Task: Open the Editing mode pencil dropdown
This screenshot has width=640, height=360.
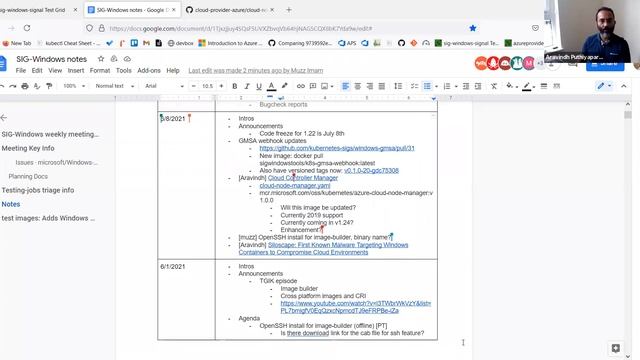Action: (x=604, y=86)
